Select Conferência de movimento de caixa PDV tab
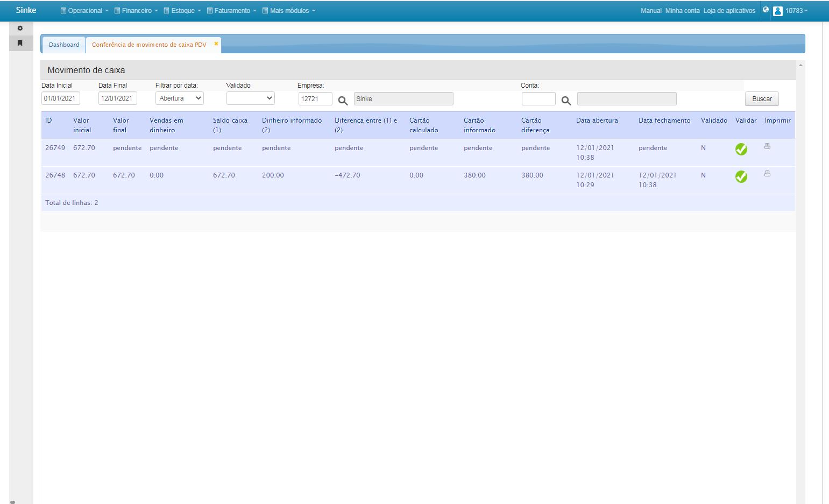Image resolution: width=829 pixels, height=504 pixels. click(x=149, y=45)
